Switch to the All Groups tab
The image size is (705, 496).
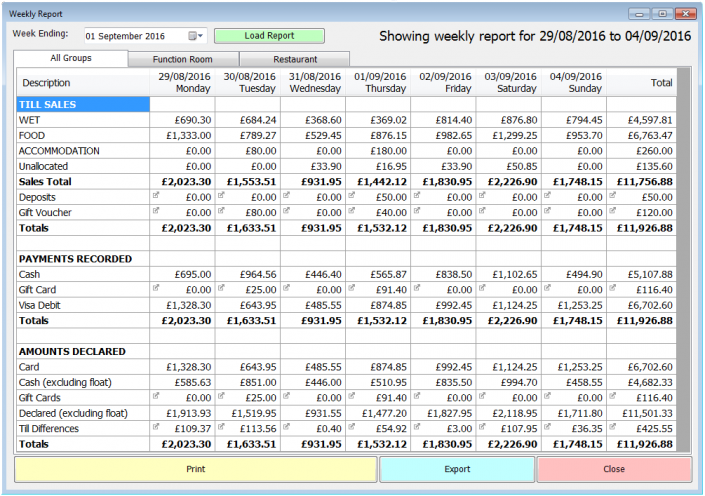71,58
